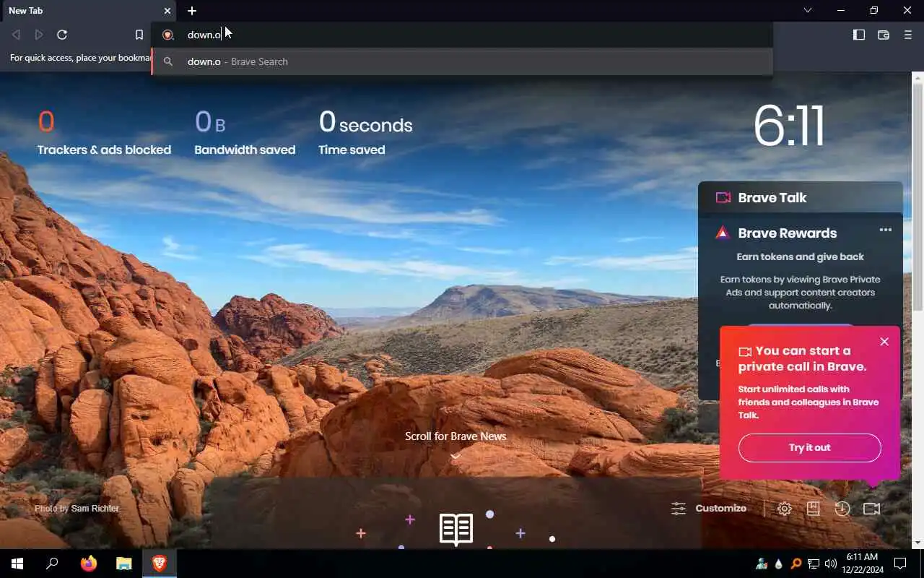The image size is (924, 578).
Task: Close the New Tab tab
Action: [x=167, y=11]
